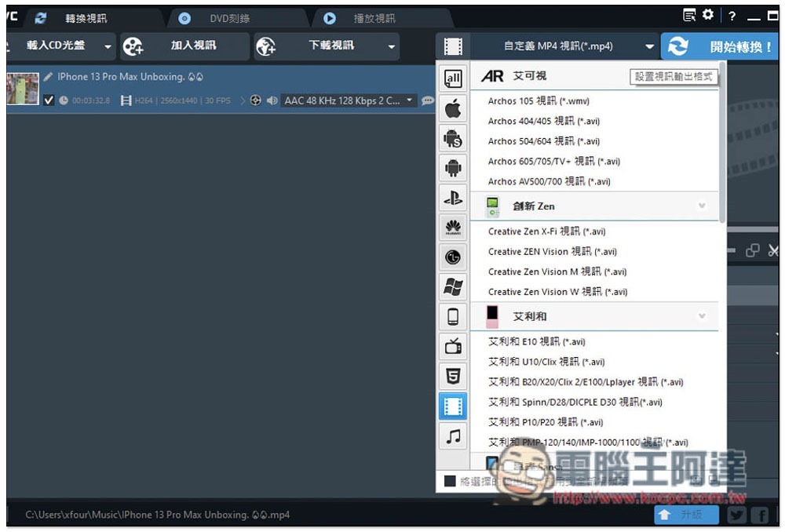Open the AAC 48 KHz audio track dropdown
This screenshot has width=785, height=532.
pos(348,100)
